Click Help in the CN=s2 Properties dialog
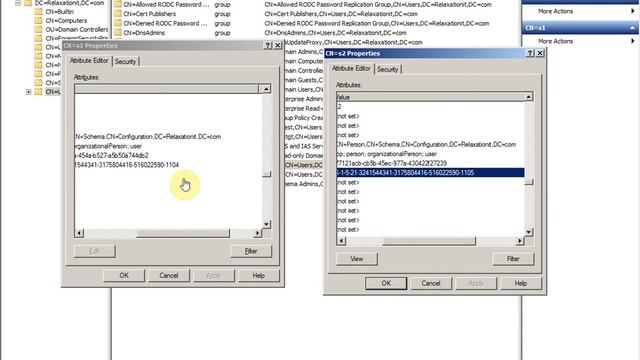The width and height of the screenshot is (640, 360). (x=520, y=283)
